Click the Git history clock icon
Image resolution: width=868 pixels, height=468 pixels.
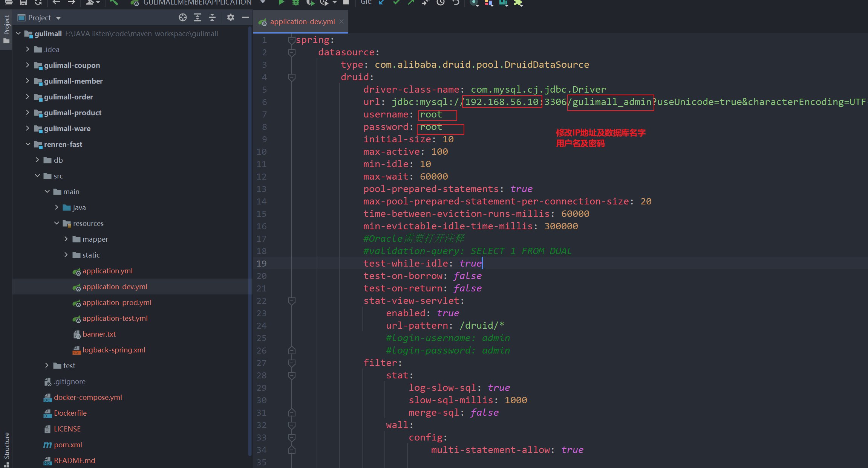click(x=441, y=3)
